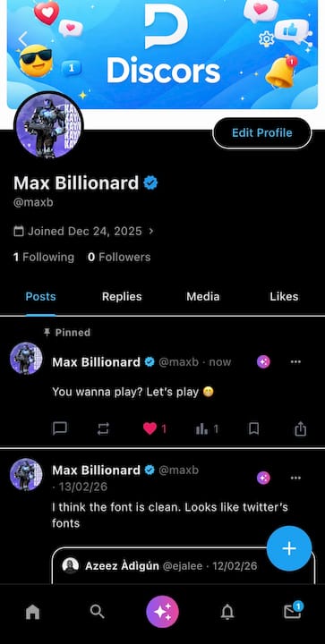Image resolution: width=325 pixels, height=644 pixels.
Task: Switch to the Likes tab
Action: click(284, 297)
